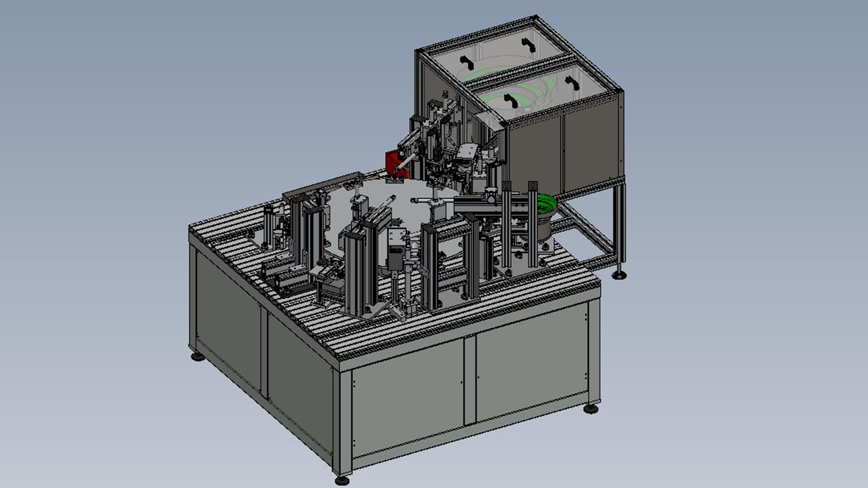Select the horizontal linear slide near the green bowl
Screen dimensions: 868x488
click(x=478, y=206)
